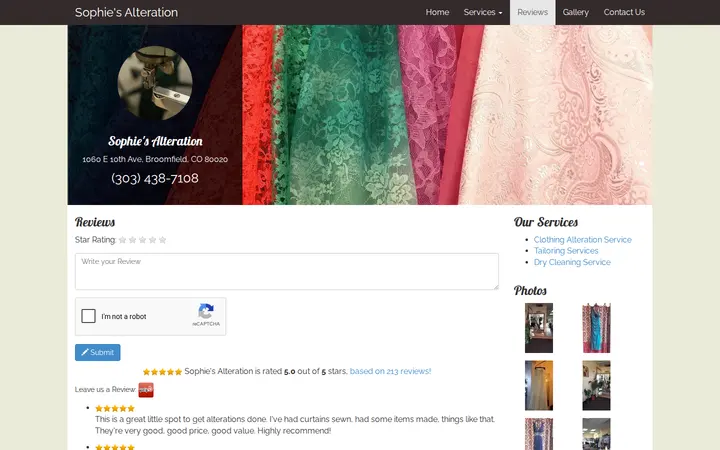720x450 pixels.
Task: Select the fifth star in Star Rating
Action: tap(163, 240)
